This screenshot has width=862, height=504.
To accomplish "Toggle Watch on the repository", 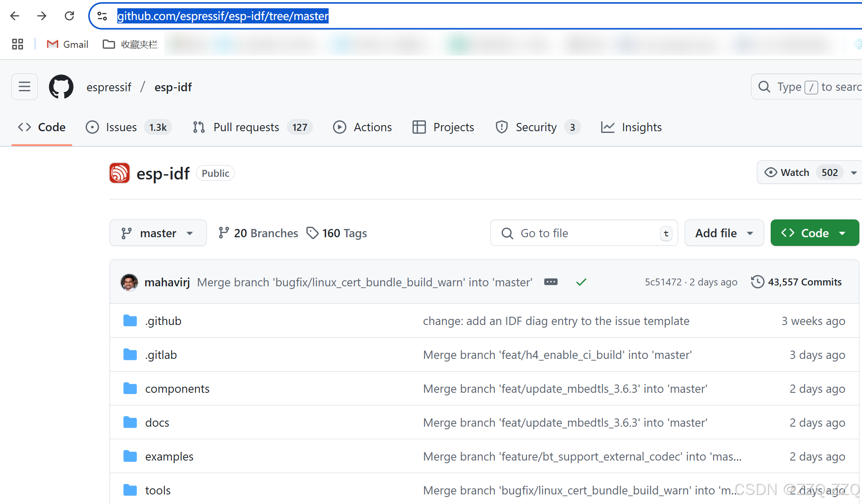I will (795, 172).
